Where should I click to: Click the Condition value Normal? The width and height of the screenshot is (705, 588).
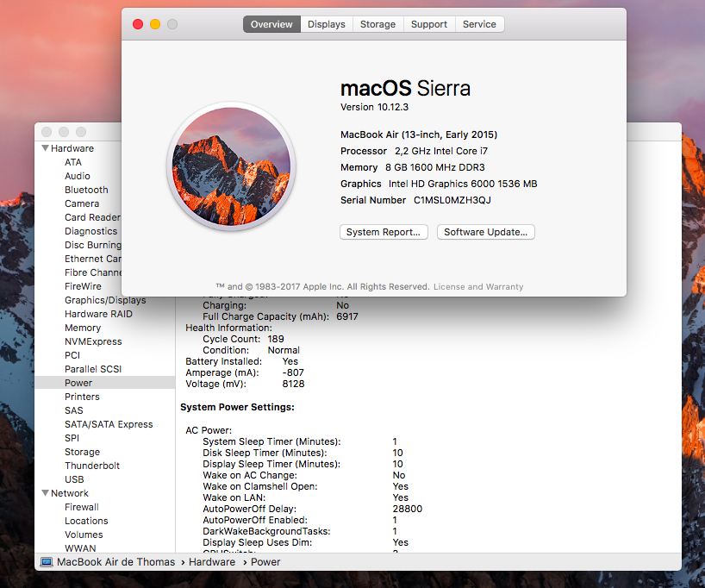284,350
